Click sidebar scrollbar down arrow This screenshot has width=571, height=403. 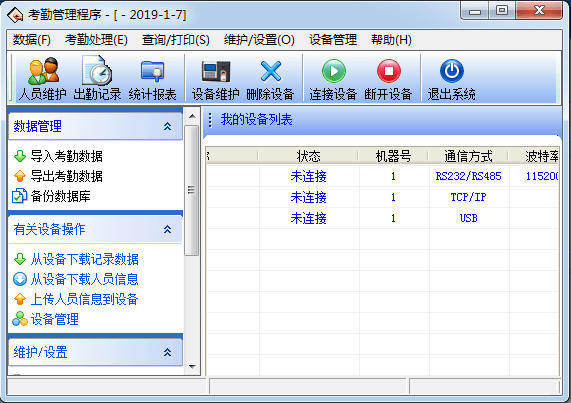pos(192,367)
